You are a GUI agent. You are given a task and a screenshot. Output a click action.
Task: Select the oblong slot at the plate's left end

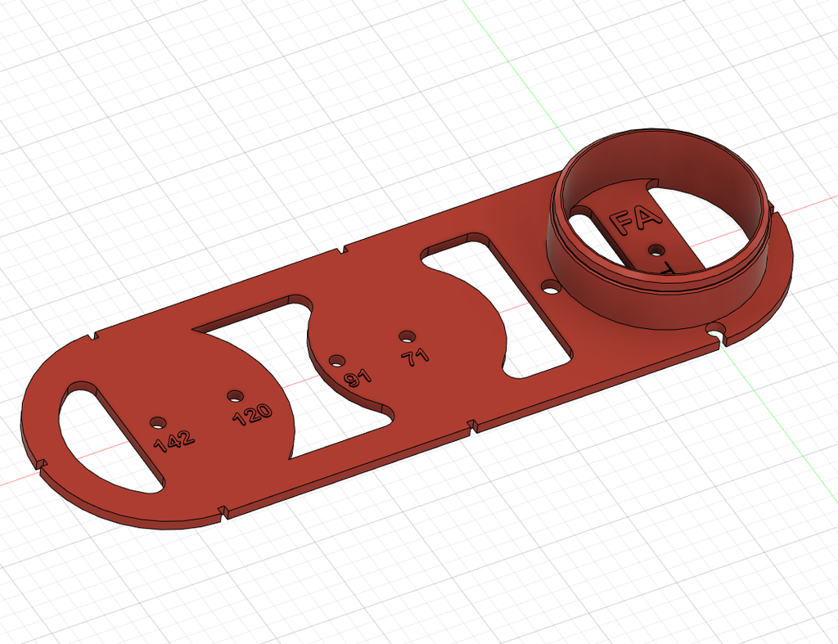[x=106, y=434]
